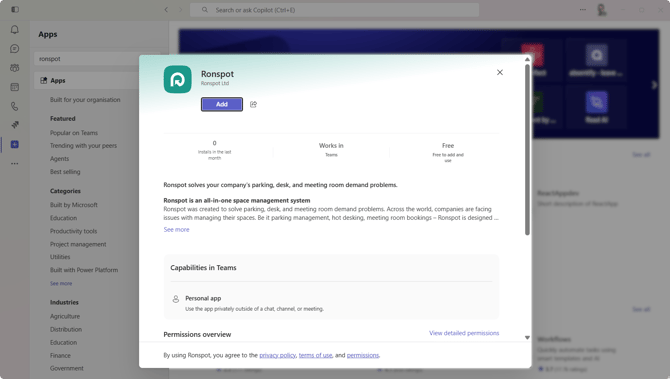
Task: Open Trending with your peers
Action: pos(83,146)
